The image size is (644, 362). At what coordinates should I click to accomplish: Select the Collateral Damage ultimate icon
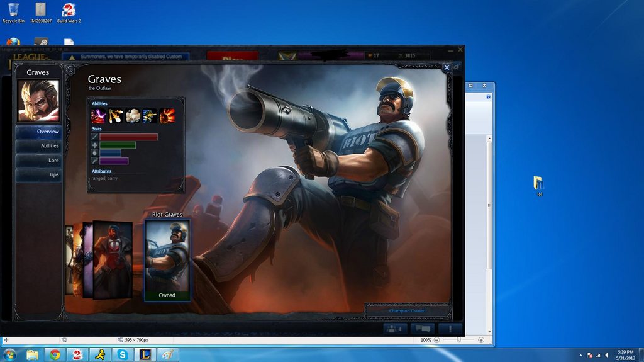point(167,116)
